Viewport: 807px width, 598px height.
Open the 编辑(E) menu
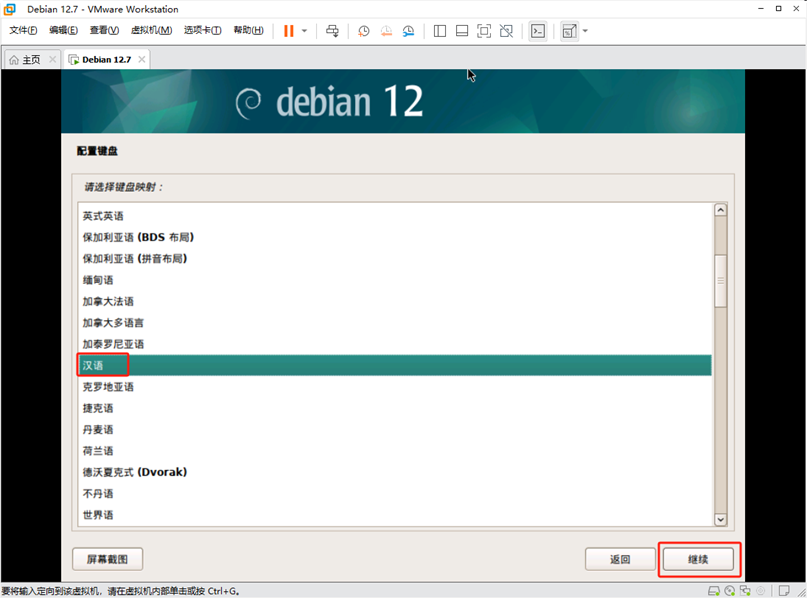[63, 30]
